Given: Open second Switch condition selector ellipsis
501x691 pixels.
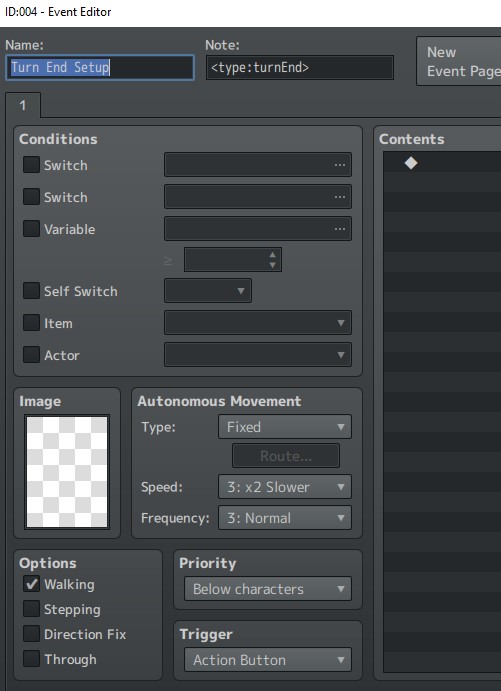Looking at the screenshot, I should point(339,197).
